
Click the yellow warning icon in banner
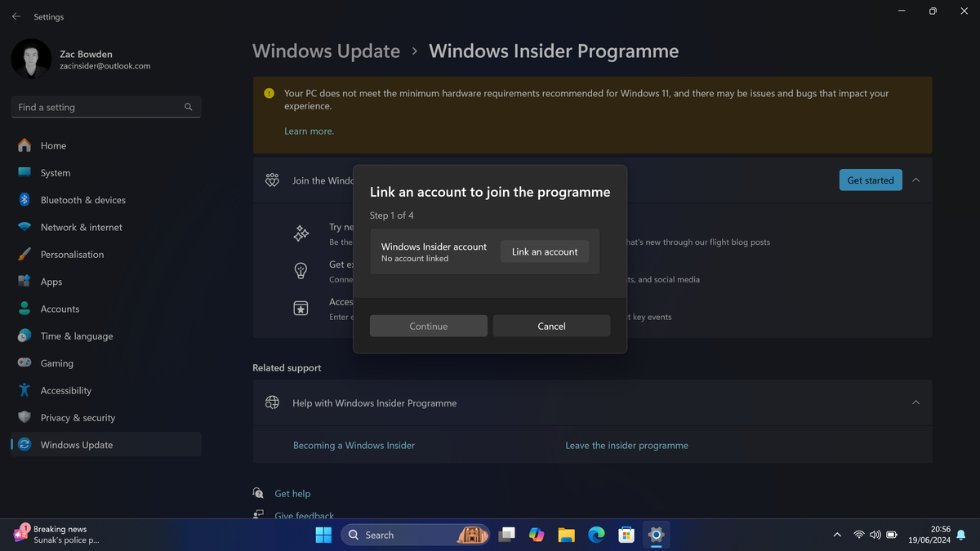269,94
